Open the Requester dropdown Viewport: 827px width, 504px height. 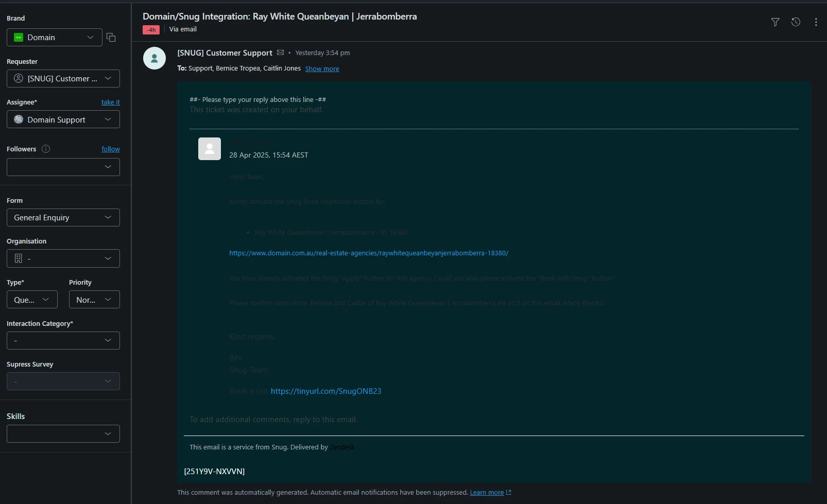coord(63,79)
